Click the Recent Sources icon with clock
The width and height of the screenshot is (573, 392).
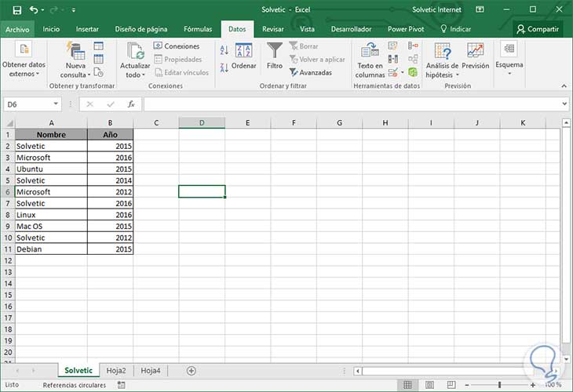point(98,72)
